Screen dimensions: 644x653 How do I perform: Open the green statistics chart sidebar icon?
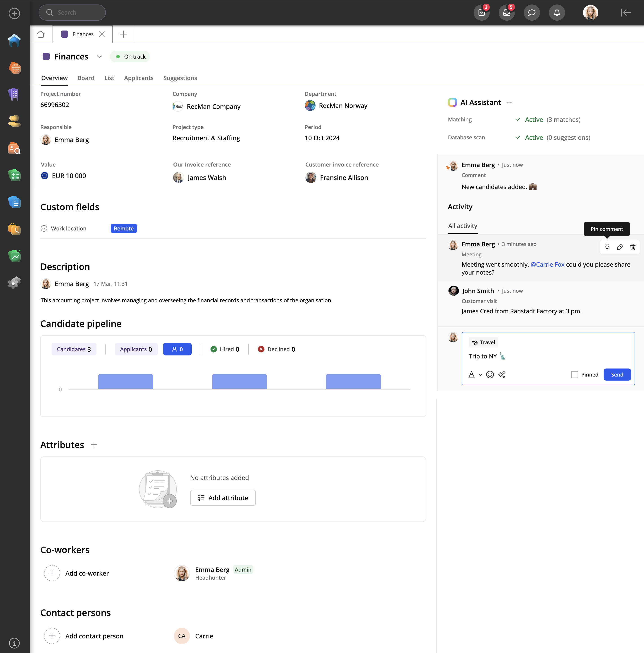(14, 256)
